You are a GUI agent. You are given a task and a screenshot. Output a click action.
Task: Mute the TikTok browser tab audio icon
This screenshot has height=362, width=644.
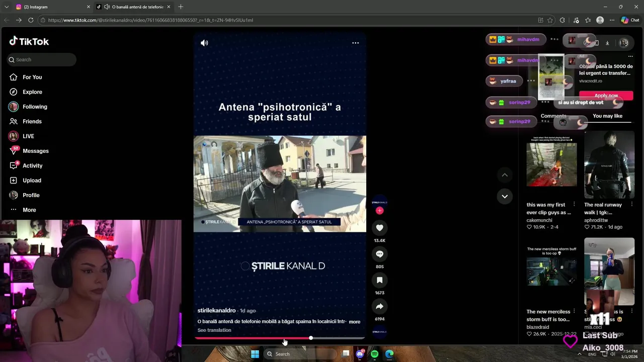click(x=107, y=7)
